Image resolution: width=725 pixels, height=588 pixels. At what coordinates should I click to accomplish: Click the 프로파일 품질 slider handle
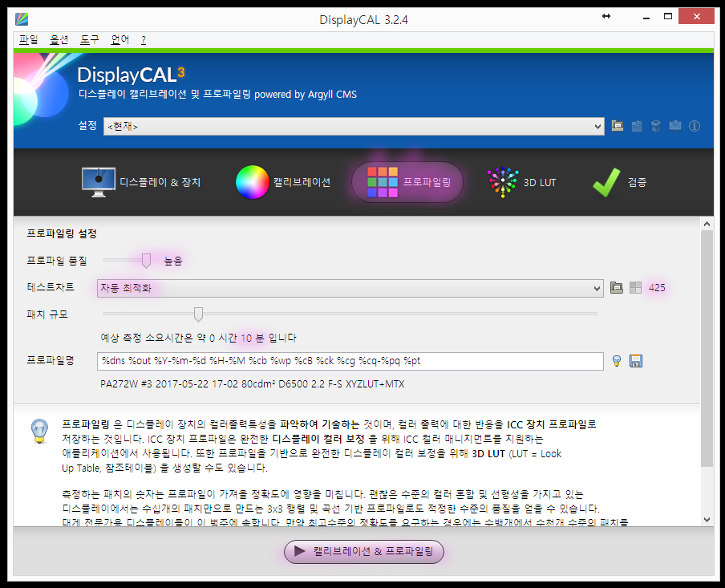[146, 260]
